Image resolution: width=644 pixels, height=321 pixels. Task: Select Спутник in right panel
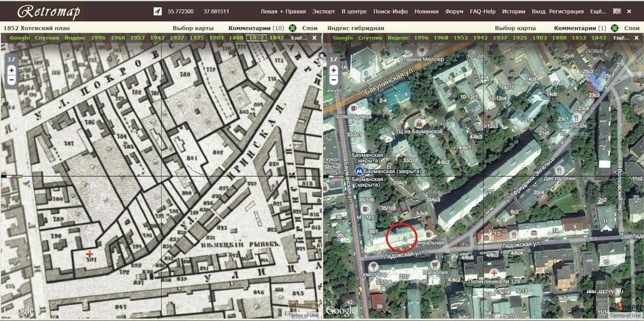pyautogui.click(x=370, y=38)
